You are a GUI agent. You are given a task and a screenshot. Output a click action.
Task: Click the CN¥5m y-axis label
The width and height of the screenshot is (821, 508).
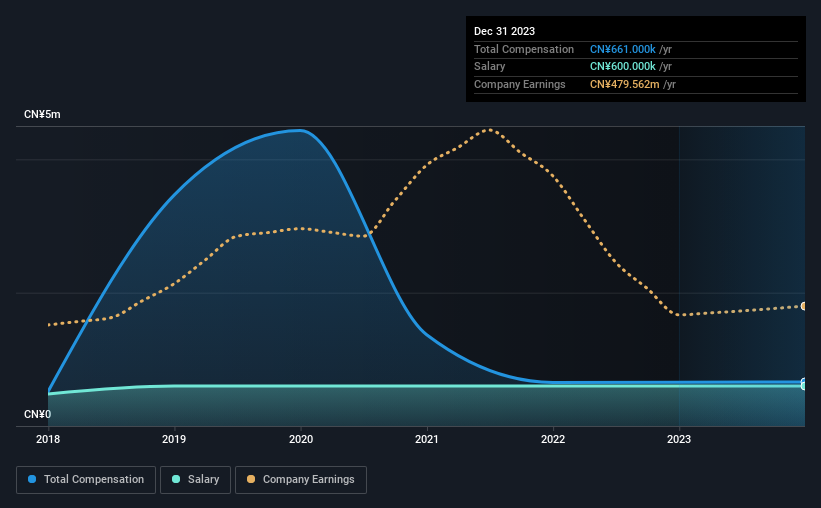42,114
